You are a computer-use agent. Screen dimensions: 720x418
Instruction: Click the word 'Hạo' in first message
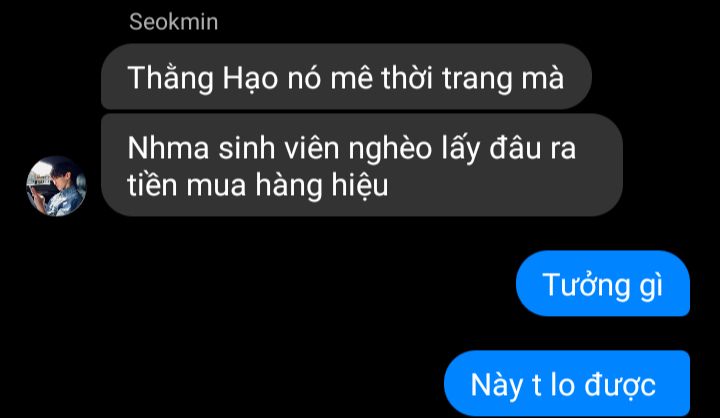pos(250,78)
